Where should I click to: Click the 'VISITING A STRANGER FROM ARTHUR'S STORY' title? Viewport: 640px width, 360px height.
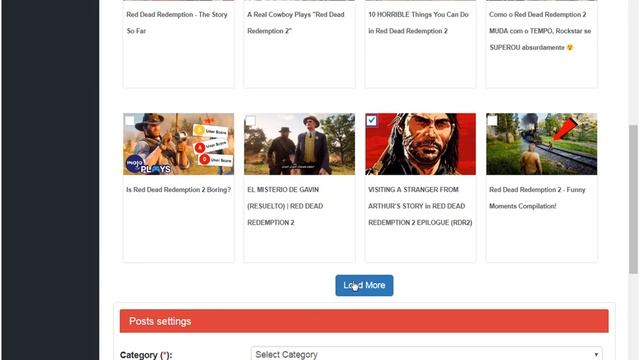420,206
